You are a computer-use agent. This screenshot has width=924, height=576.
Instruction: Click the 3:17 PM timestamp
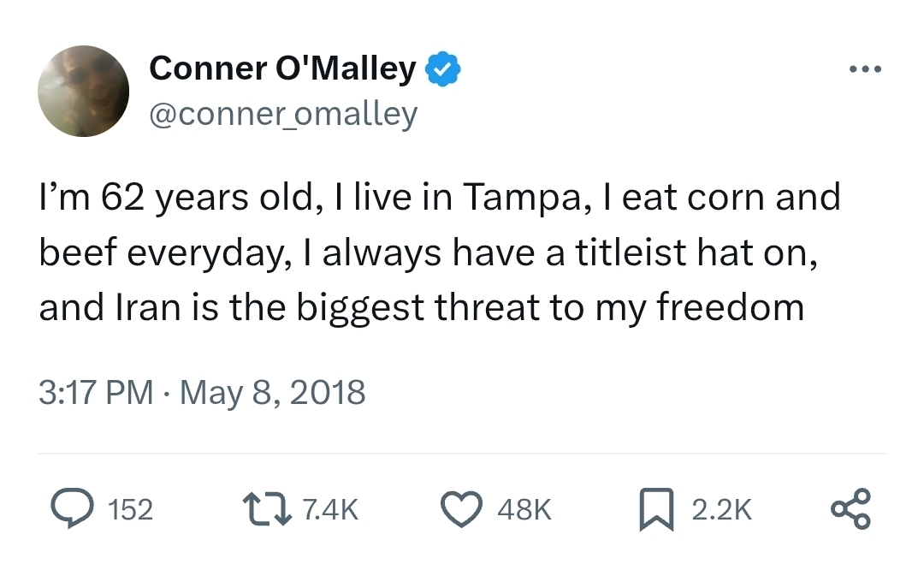tap(96, 392)
